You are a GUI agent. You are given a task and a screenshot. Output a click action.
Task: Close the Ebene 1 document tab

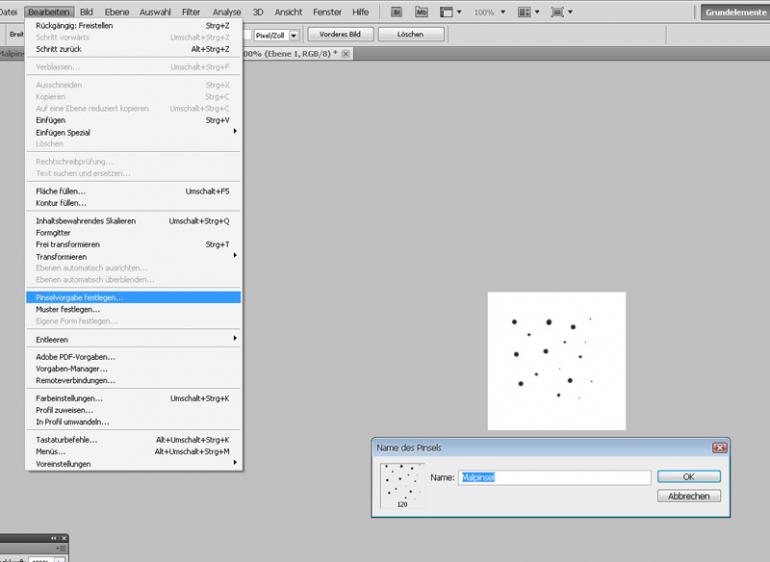click(x=346, y=54)
